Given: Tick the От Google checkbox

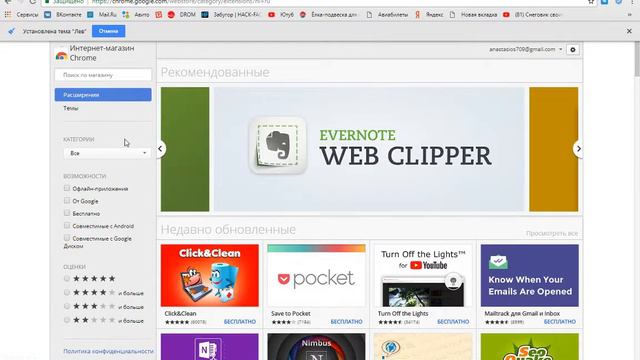Looking at the screenshot, I should [67, 200].
